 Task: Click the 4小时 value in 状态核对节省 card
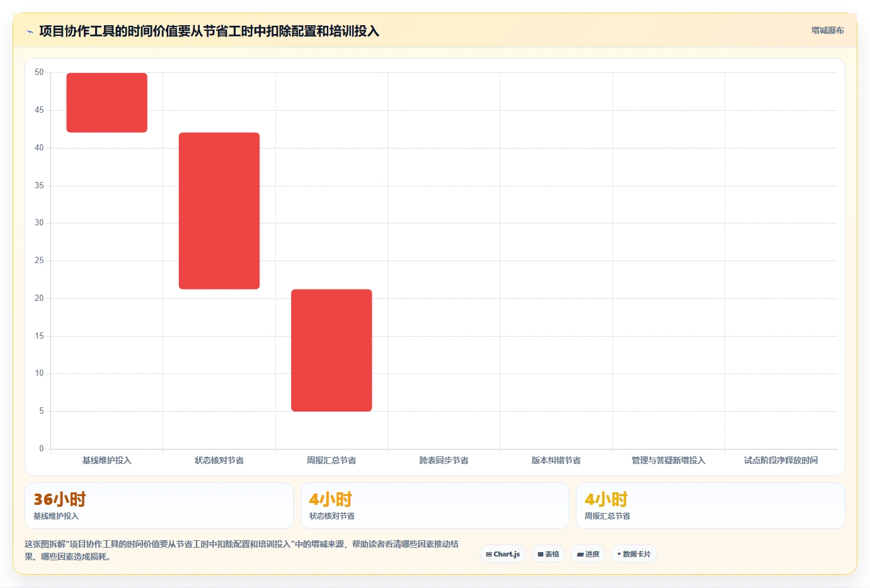[331, 499]
